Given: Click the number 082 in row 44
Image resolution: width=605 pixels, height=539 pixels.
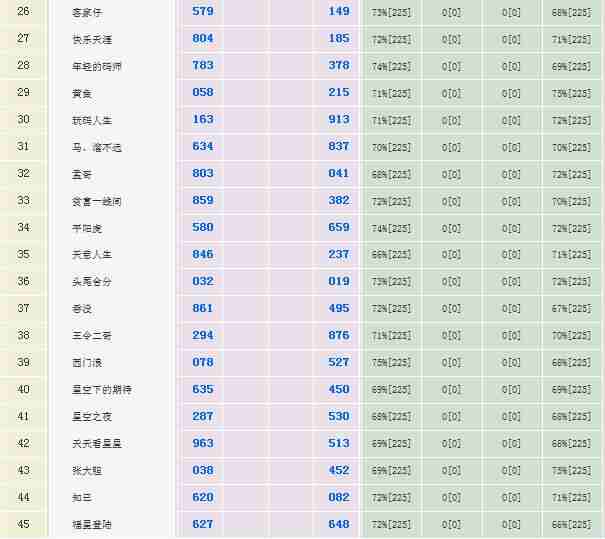Looking at the screenshot, I should point(339,497).
